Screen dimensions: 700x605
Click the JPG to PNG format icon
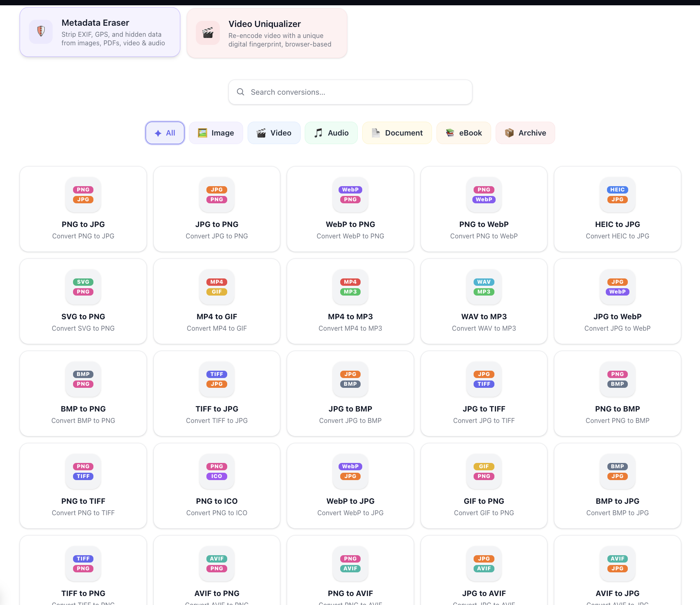(x=217, y=195)
